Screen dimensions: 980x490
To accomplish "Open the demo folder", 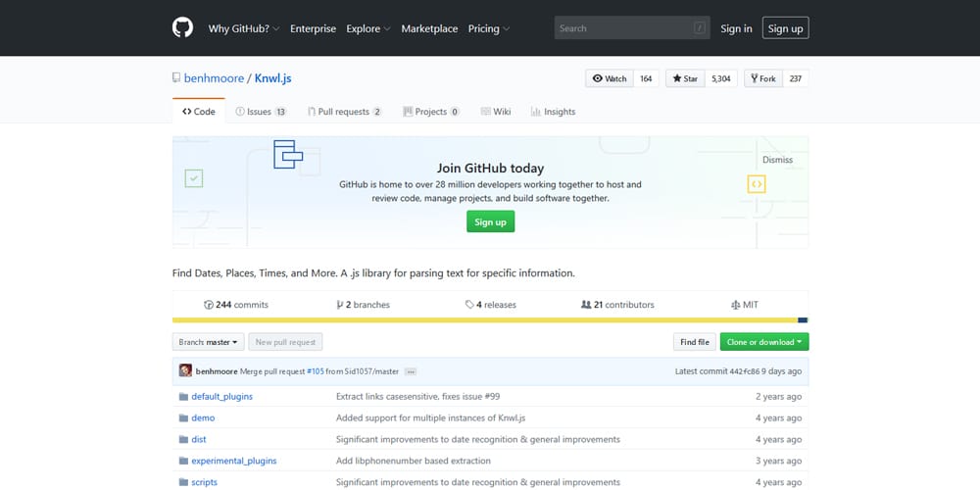I will coord(203,418).
